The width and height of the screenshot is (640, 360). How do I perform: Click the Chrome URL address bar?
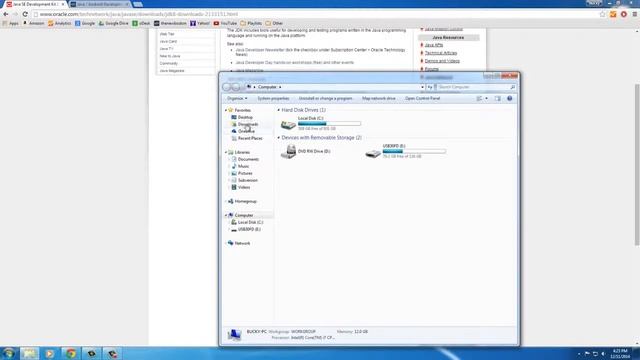click(316, 14)
